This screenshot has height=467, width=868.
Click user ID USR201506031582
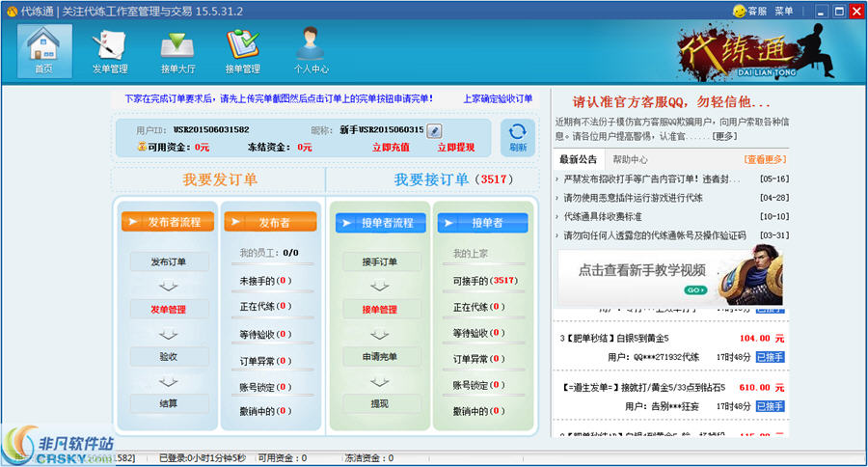click(211, 129)
